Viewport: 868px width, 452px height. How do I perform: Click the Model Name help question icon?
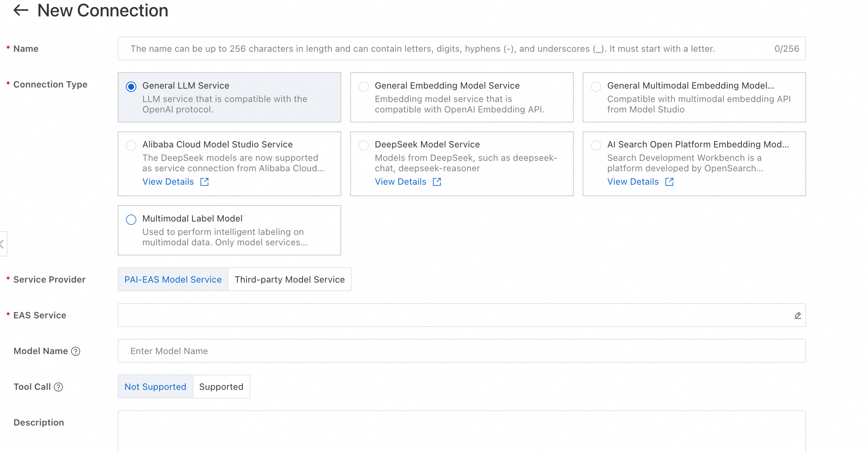(x=76, y=351)
